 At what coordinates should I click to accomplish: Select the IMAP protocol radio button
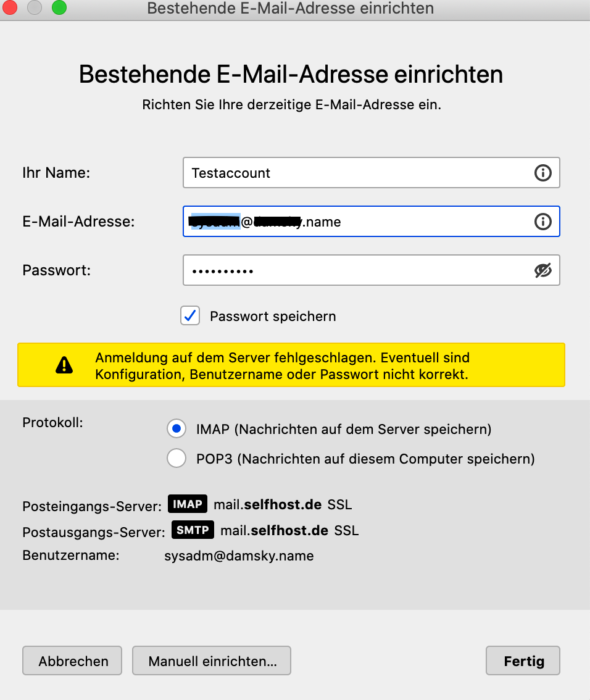177,428
